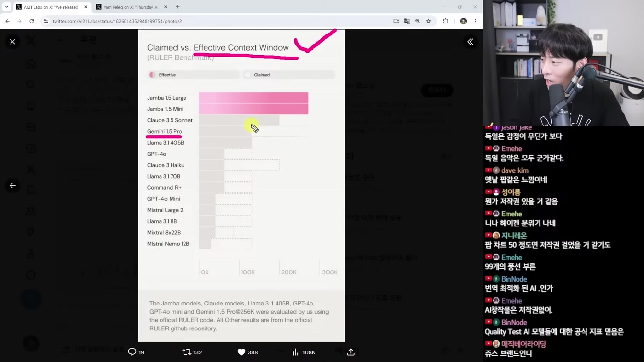Screen dimensions: 644x362
Task: Click the chat username '지니레온'
Action: click(x=514, y=236)
